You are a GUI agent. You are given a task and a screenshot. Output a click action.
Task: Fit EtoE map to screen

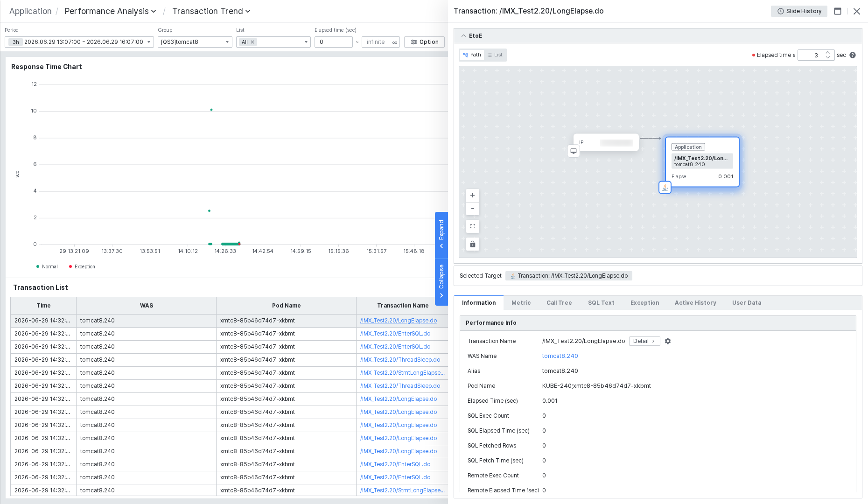(472, 226)
